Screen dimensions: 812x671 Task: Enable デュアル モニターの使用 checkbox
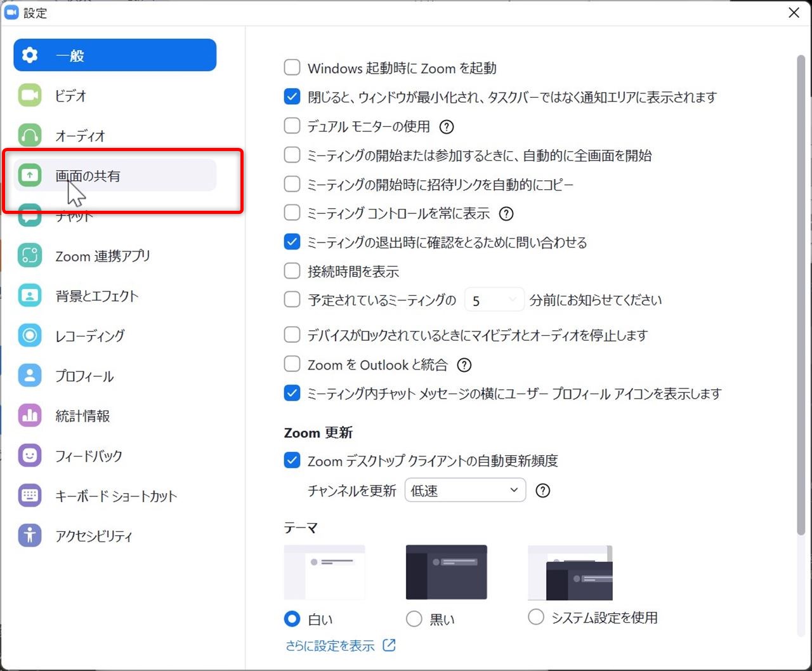pos(292,126)
